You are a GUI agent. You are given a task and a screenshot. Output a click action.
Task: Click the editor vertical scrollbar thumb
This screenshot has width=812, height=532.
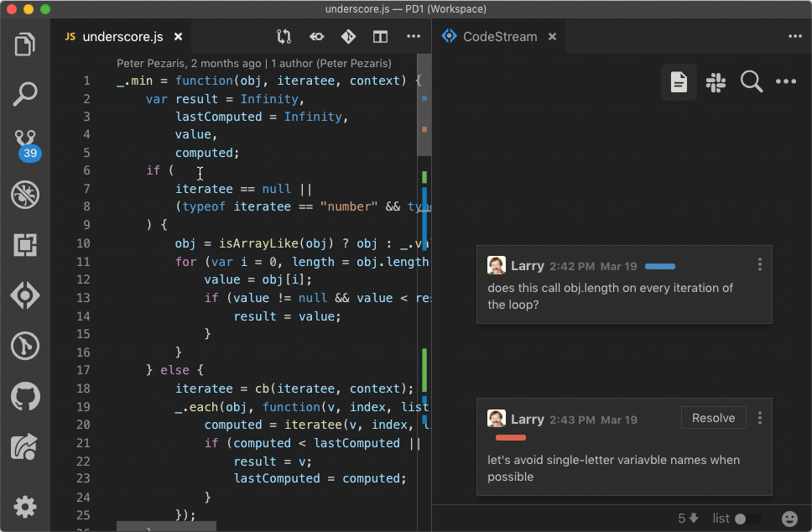tap(424, 105)
